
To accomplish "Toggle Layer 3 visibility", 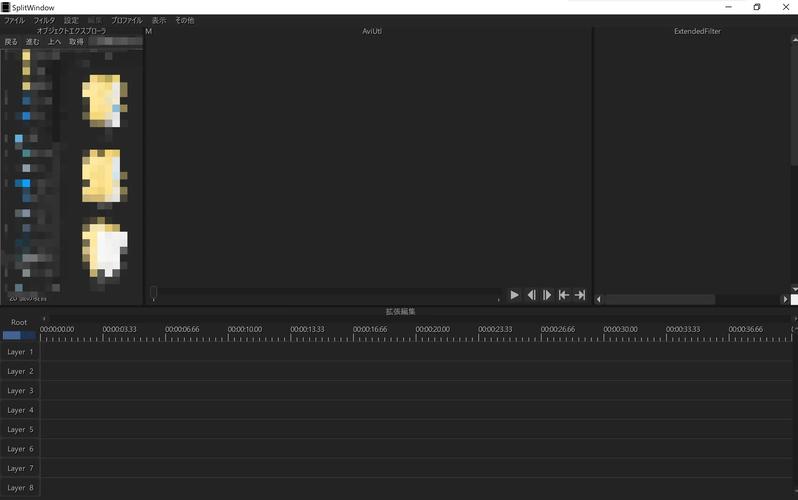I will tap(20, 391).
